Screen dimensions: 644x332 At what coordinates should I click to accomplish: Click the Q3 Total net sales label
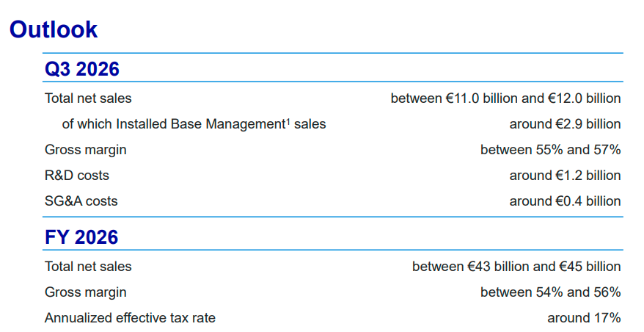click(88, 98)
